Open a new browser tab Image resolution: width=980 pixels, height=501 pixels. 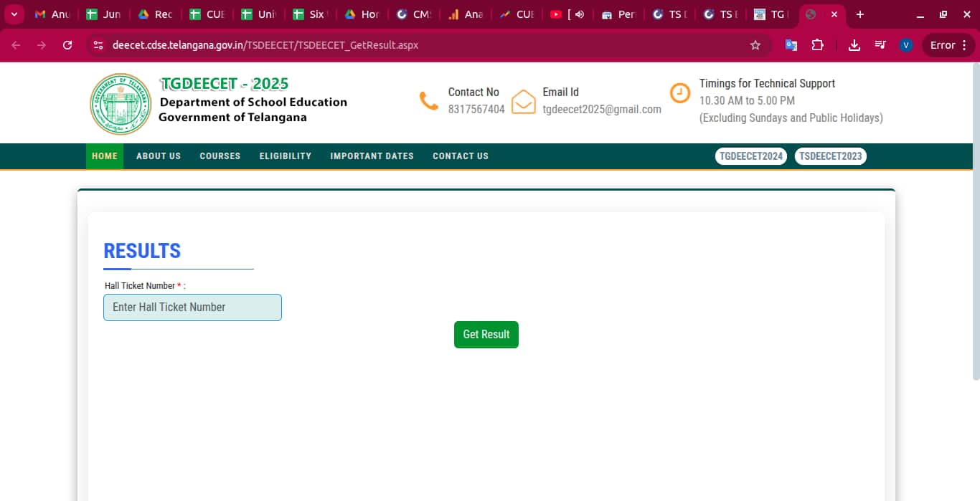click(x=859, y=14)
